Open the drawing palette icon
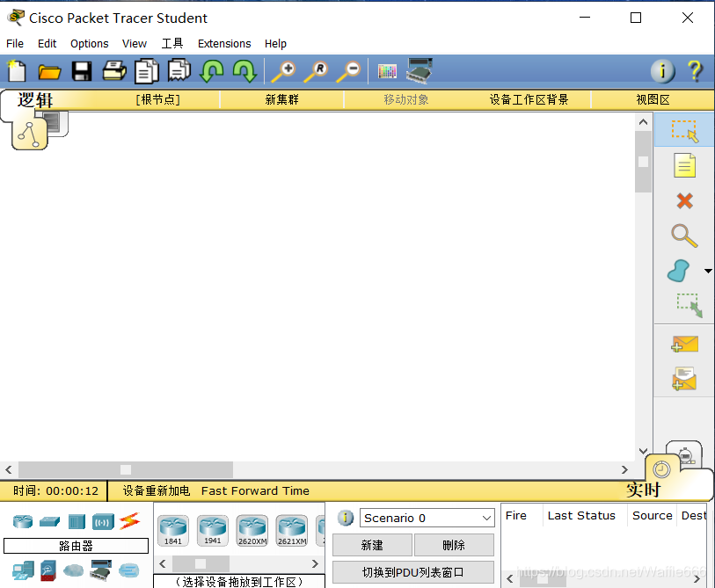The image size is (715, 588). pos(387,71)
